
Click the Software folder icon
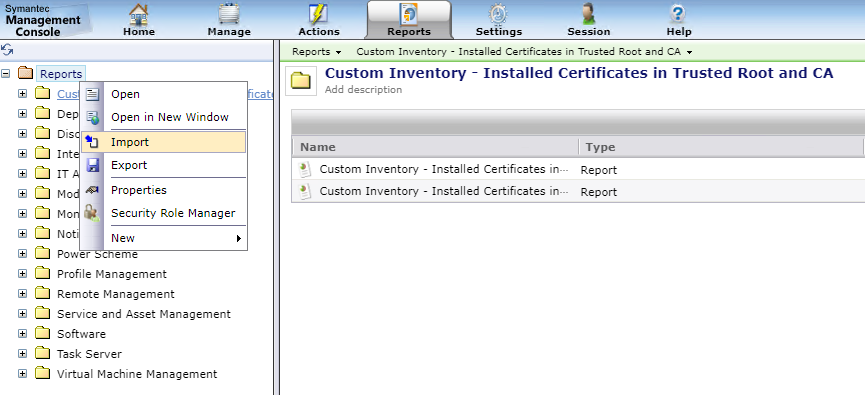point(42,333)
